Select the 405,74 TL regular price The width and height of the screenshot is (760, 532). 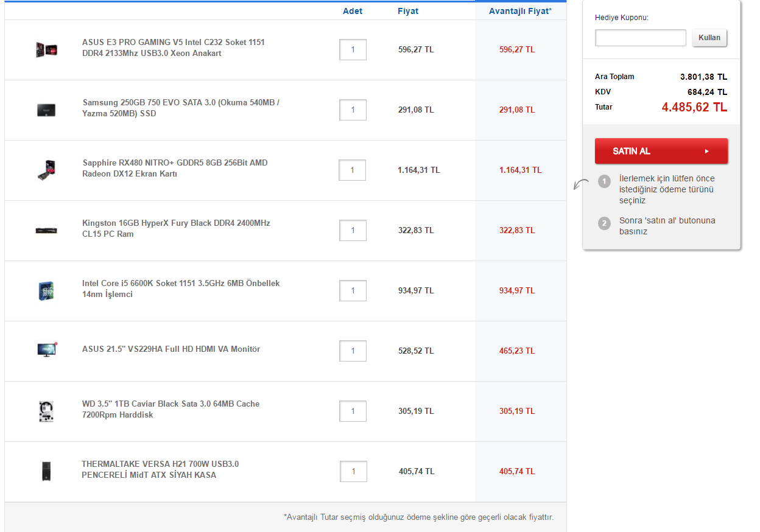coord(417,471)
